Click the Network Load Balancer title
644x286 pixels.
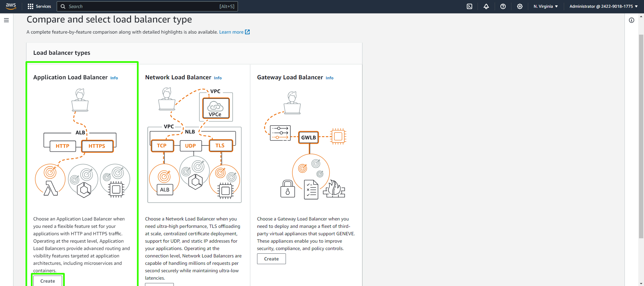(x=178, y=77)
